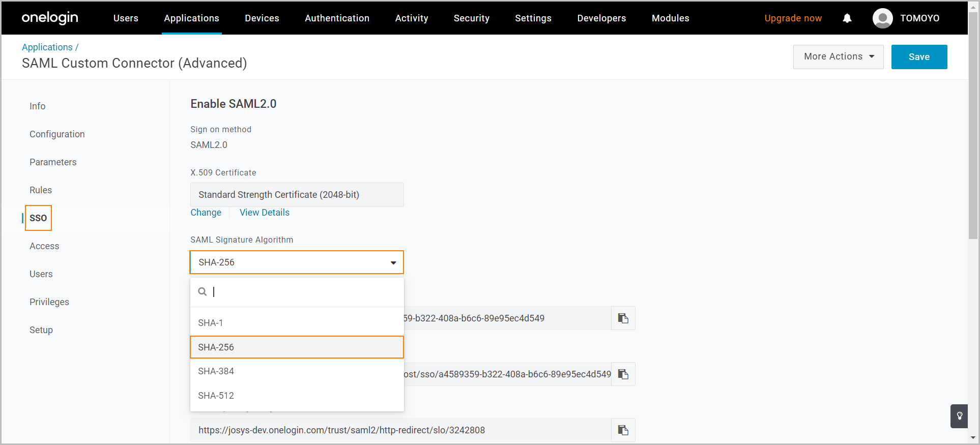
Task: Copy the SAML endpoint URL containing /sso/
Action: [x=623, y=374]
